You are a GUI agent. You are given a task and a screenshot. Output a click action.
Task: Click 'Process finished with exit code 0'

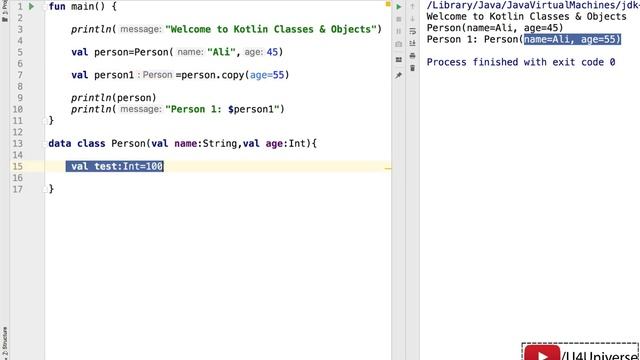(x=521, y=62)
